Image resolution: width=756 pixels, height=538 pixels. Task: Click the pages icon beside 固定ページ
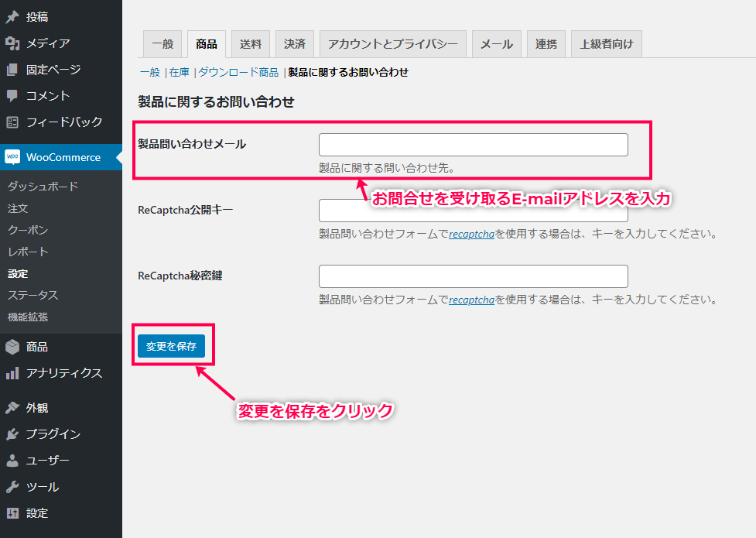[x=12, y=70]
